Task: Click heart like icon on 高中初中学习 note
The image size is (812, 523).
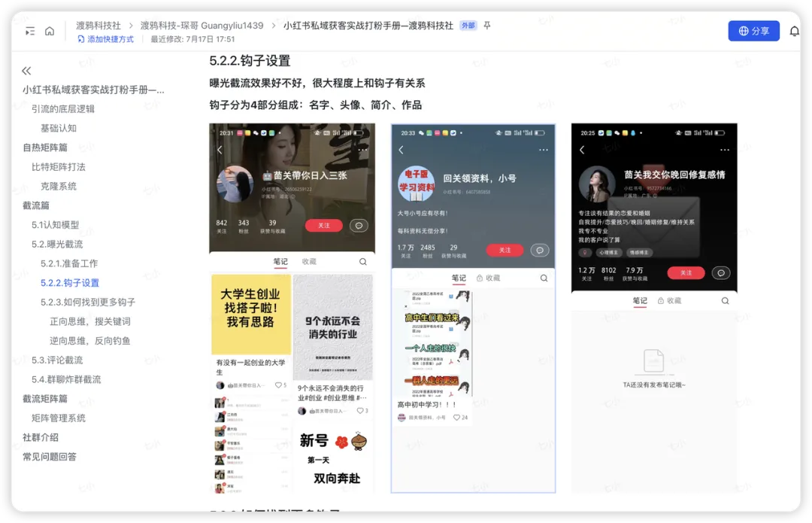Action: point(456,417)
